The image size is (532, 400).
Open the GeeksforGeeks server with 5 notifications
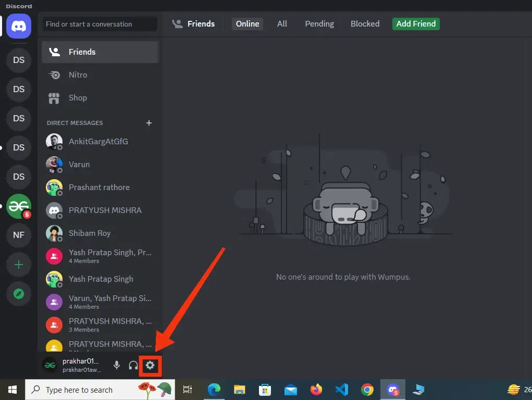point(19,206)
